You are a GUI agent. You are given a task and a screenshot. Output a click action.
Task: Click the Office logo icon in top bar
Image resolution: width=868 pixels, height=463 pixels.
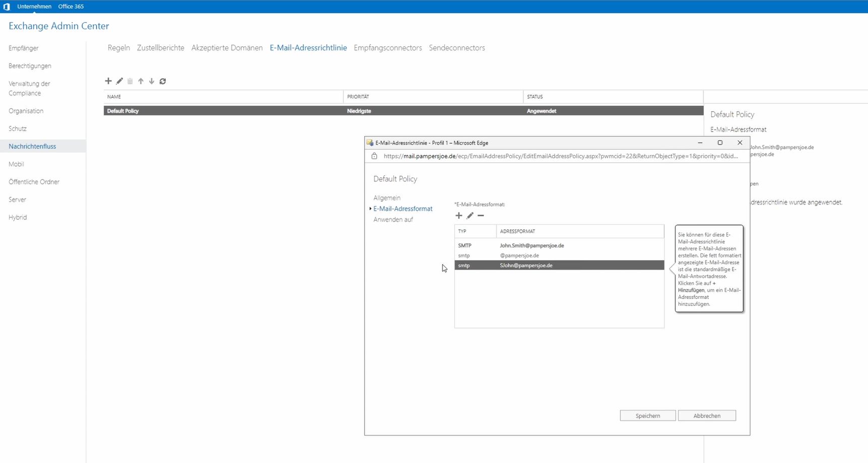tap(7, 7)
